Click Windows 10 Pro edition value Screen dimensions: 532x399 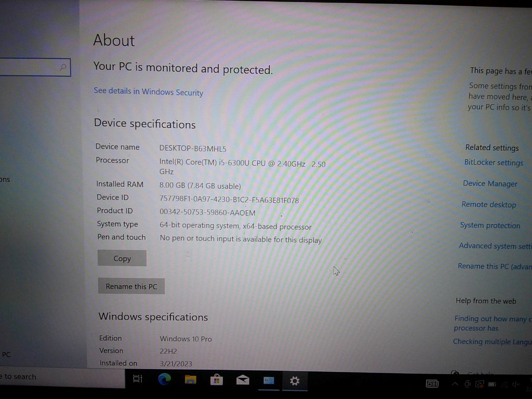coord(186,339)
